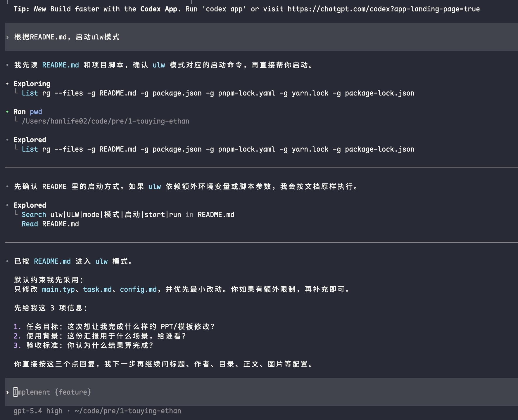Click the "gpt-5.4 high" model indicator
Viewport: 518px width, 420px height.
pyautogui.click(x=38, y=411)
